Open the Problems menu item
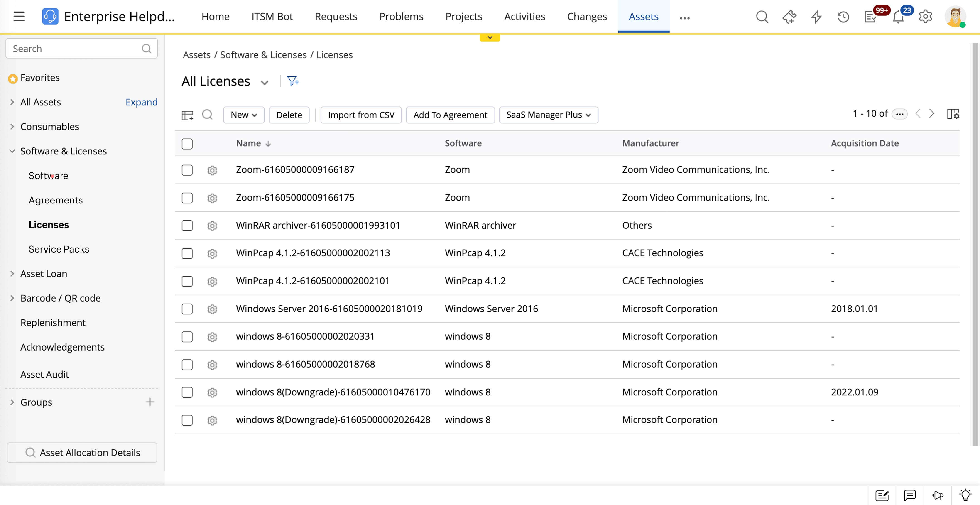This screenshot has width=980, height=505. tap(401, 16)
